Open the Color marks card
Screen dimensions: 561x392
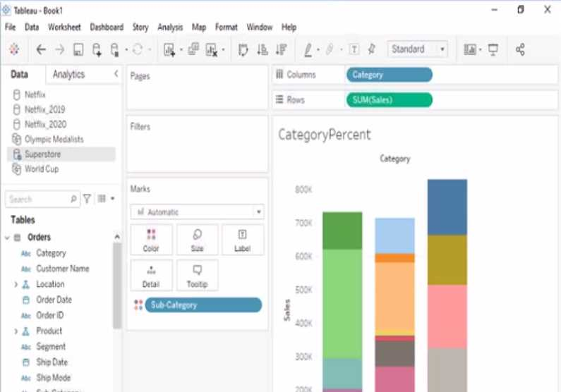point(151,240)
